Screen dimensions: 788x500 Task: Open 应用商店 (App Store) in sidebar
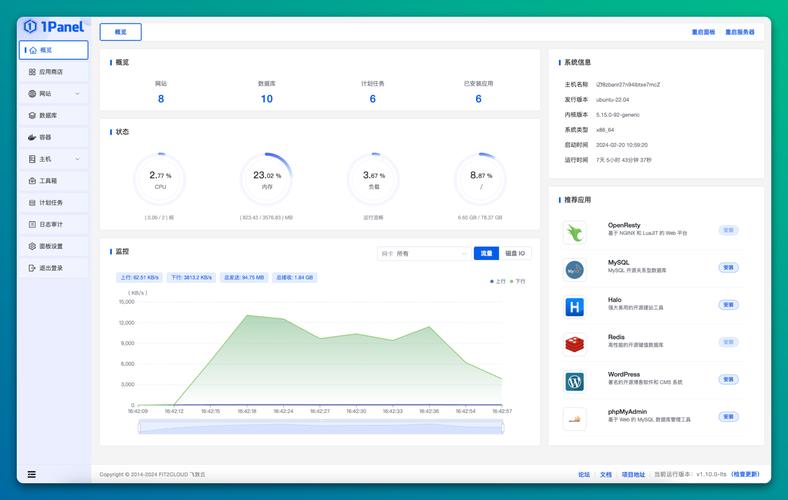click(x=51, y=72)
